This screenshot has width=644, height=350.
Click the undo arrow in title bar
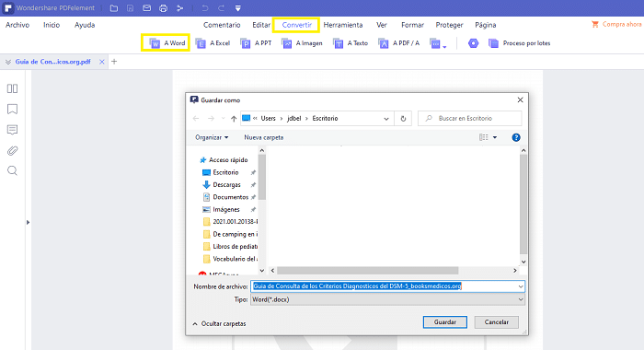pyautogui.click(x=205, y=8)
